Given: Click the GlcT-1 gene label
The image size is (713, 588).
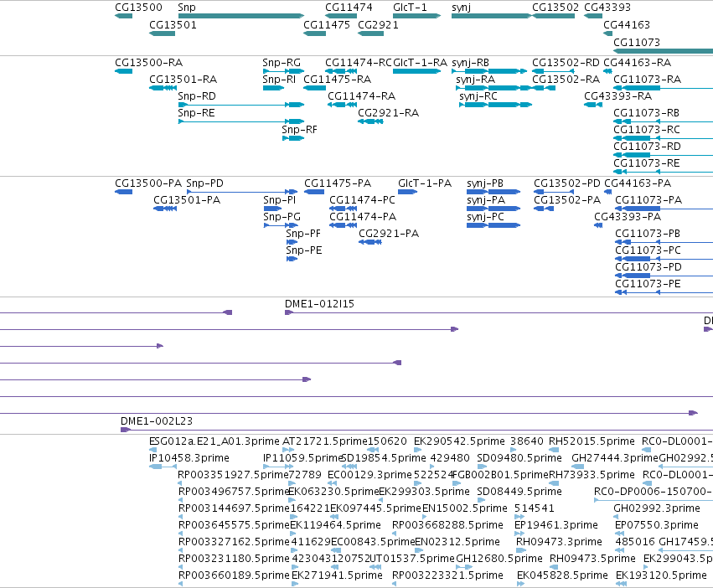Looking at the screenshot, I should 410,8.
